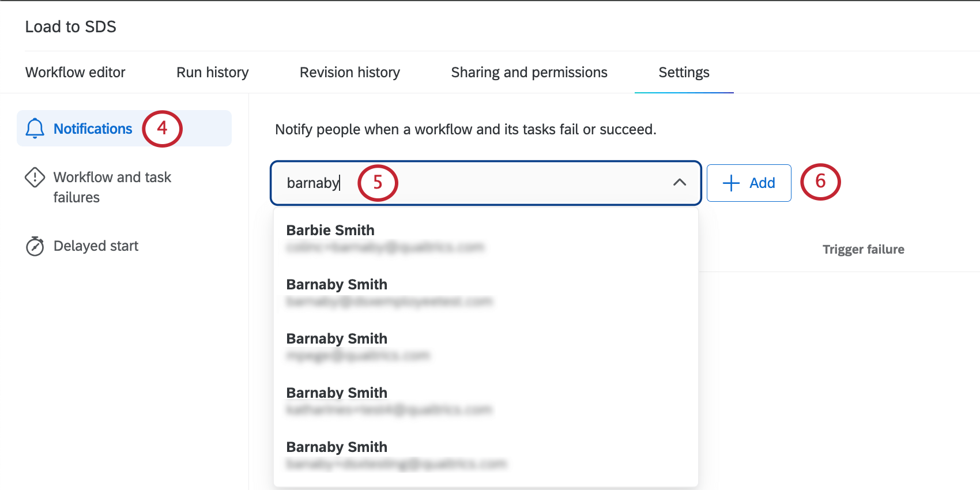This screenshot has width=980, height=490.
Task: Click the Load to SDS workflow title
Action: 70,27
